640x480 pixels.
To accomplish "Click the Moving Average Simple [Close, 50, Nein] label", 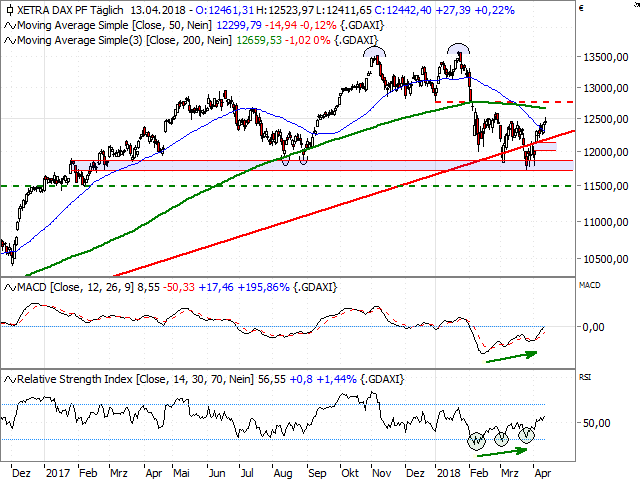I will coord(114,25).
